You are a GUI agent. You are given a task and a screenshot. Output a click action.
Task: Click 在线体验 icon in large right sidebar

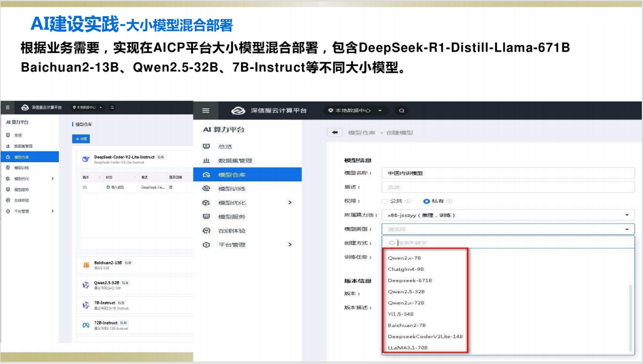click(206, 231)
